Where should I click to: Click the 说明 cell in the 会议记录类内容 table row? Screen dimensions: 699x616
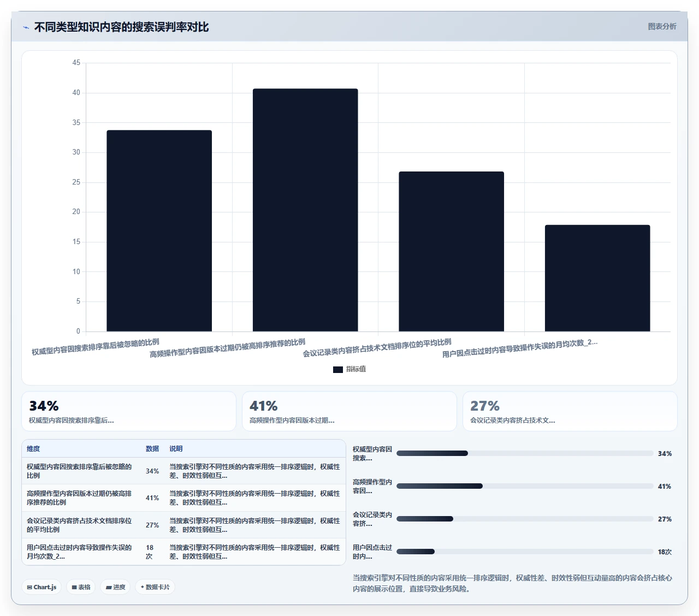pos(254,525)
